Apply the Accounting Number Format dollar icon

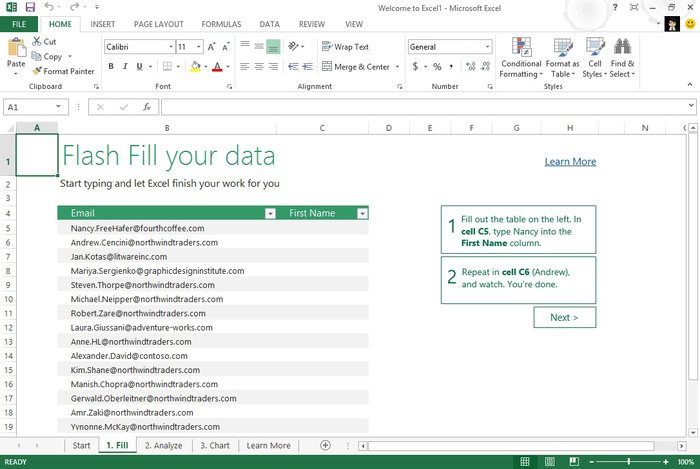tap(415, 67)
